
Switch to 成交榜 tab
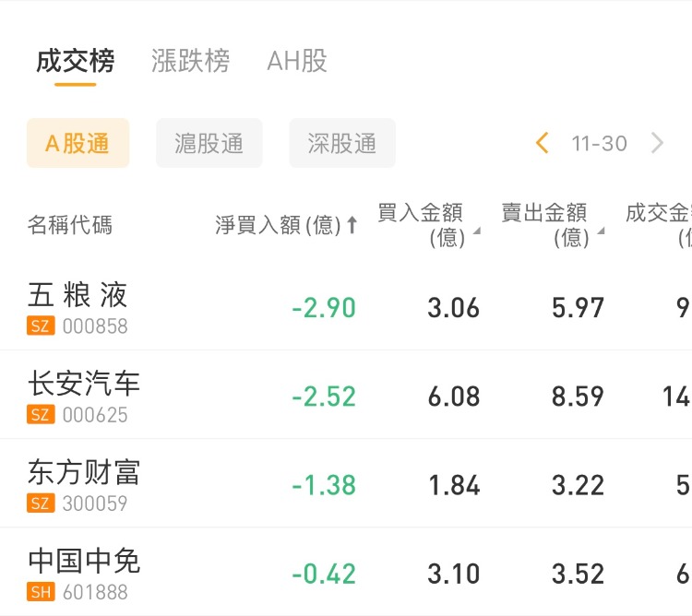point(76,62)
